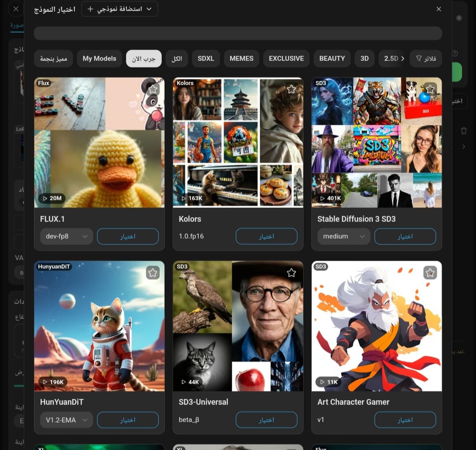
Task: Open the 3D category tab
Action: pos(364,58)
